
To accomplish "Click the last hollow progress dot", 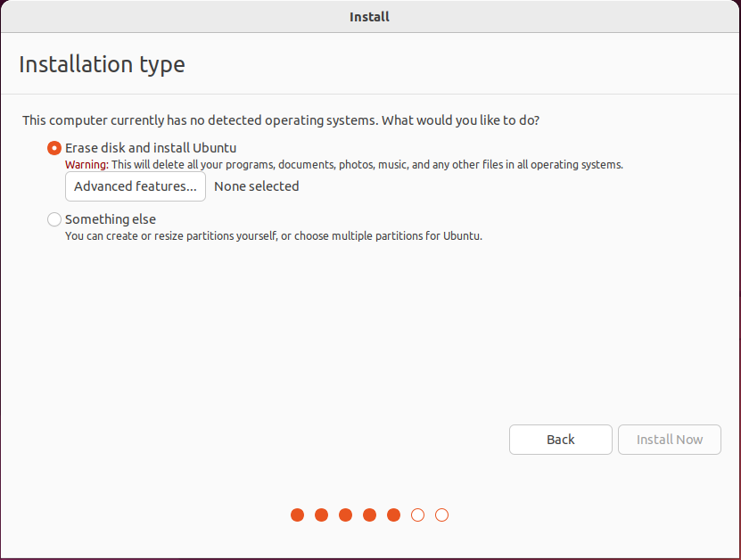I will click(442, 515).
